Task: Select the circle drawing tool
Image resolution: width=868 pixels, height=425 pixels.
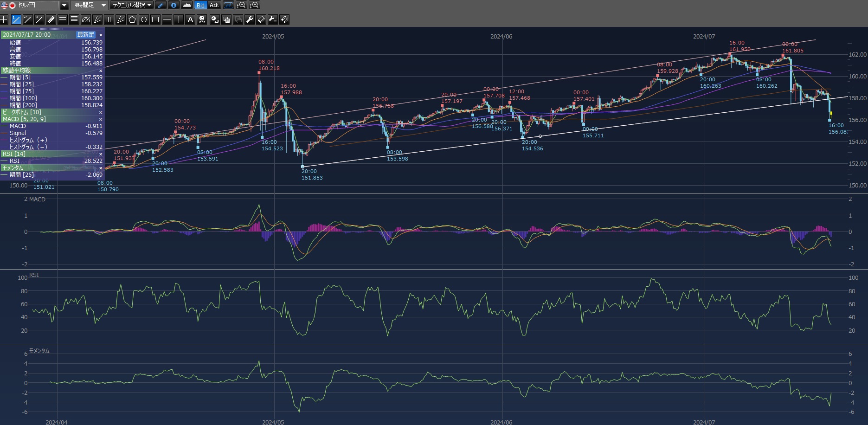Action: point(144,19)
